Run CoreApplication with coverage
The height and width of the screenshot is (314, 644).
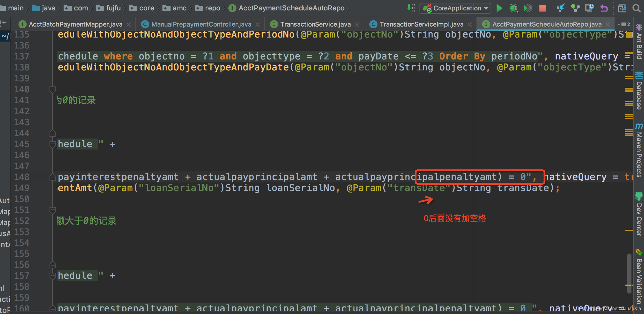click(528, 8)
